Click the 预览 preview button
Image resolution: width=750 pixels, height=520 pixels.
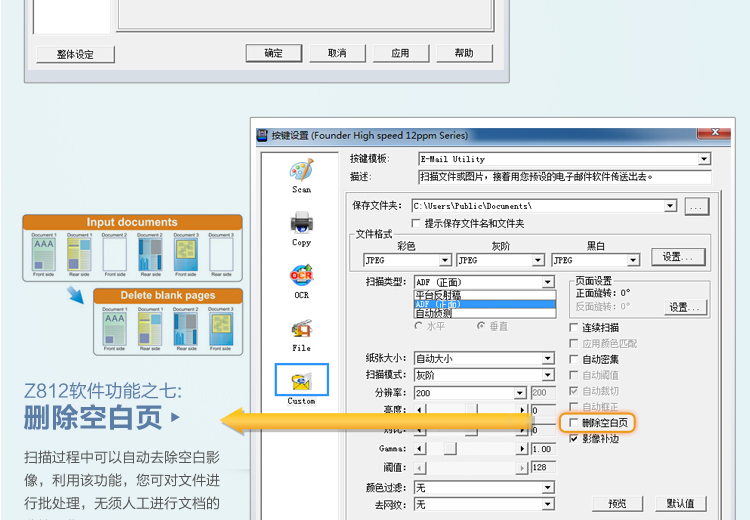618,503
